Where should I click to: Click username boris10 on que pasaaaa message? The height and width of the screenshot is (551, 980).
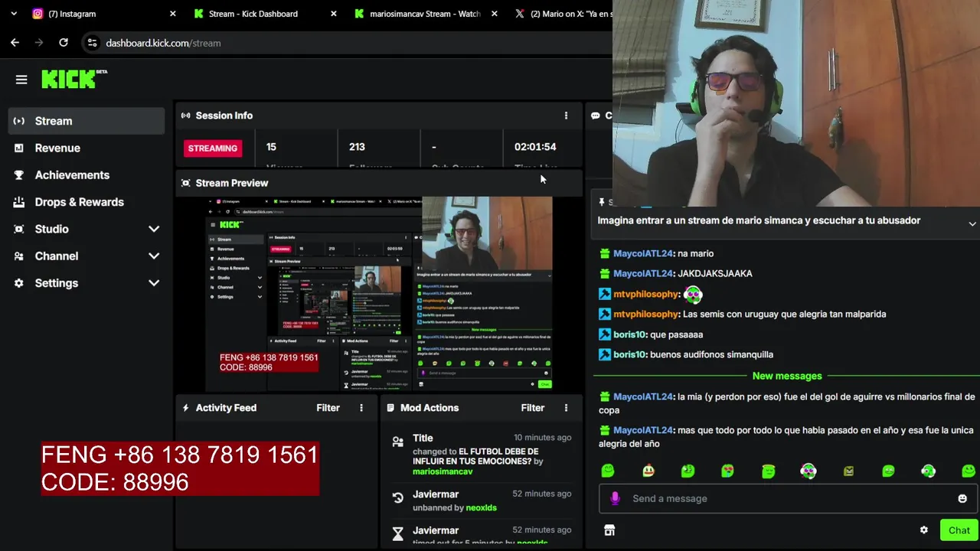pos(630,334)
